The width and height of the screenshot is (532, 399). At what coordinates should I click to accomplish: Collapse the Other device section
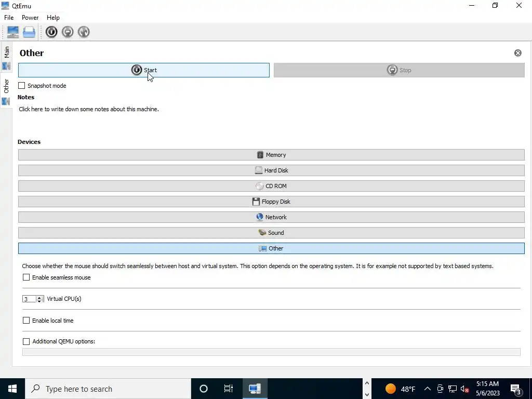click(x=271, y=248)
